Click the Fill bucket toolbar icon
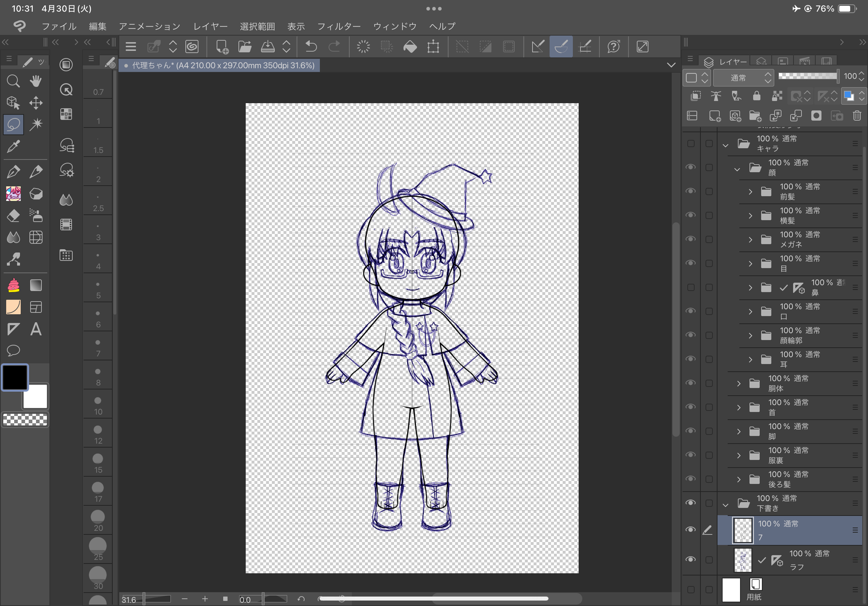Viewport: 868px width, 606px height. tap(410, 47)
